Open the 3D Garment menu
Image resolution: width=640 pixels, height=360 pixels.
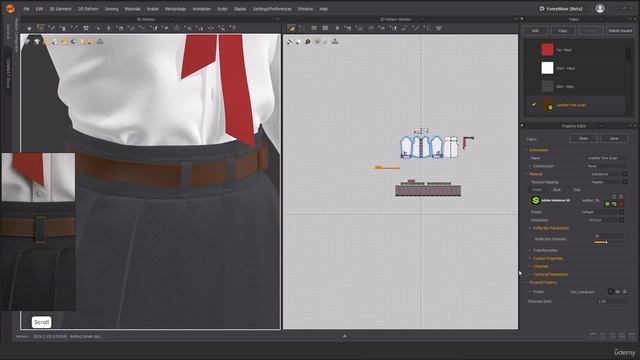(60, 9)
